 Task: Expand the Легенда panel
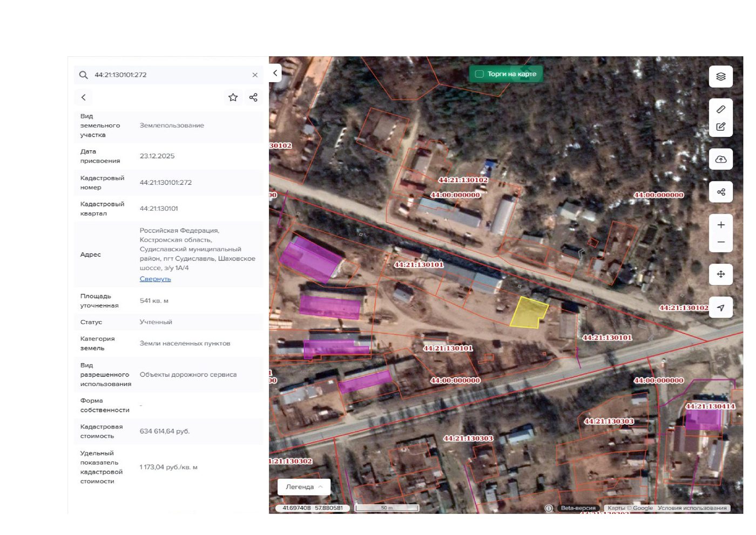coord(304,487)
